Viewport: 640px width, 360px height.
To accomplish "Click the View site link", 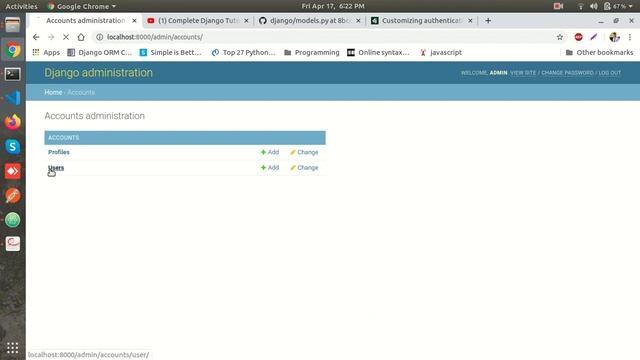I will [x=523, y=73].
